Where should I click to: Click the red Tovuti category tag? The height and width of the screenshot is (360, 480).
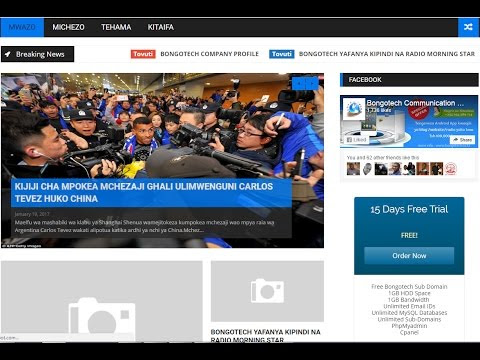[x=143, y=54]
